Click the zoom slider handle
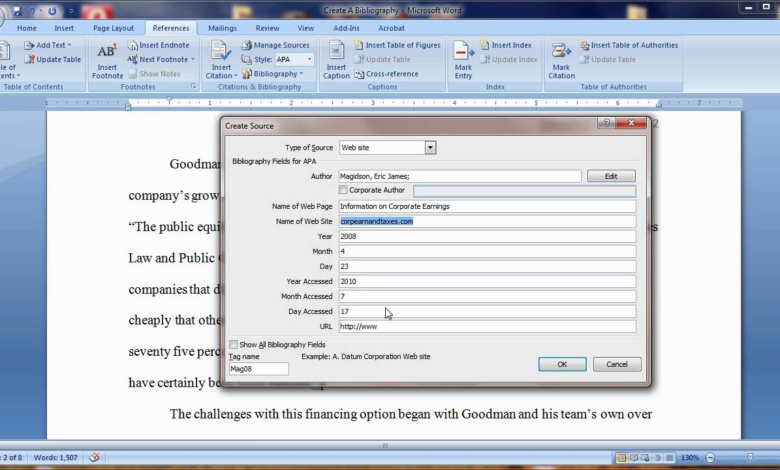Screen dimensions: 780x470 click(x=750, y=457)
